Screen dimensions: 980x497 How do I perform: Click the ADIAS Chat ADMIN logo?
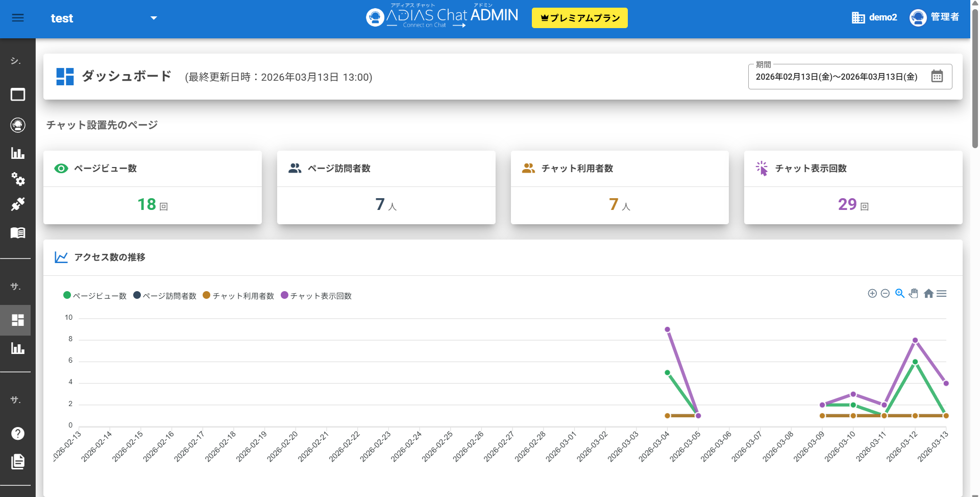click(442, 16)
